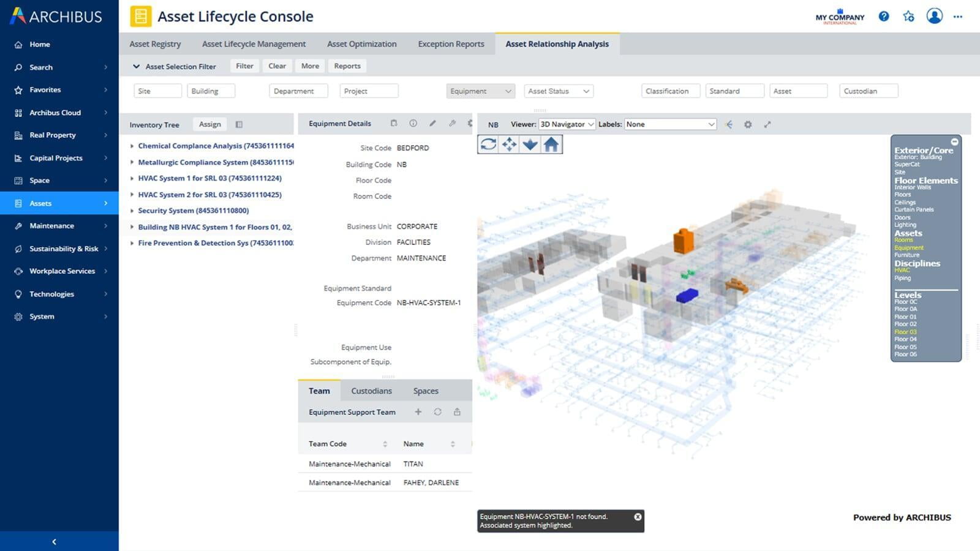Switch to the Asset Optimization tab
980x551 pixels.
click(361, 44)
